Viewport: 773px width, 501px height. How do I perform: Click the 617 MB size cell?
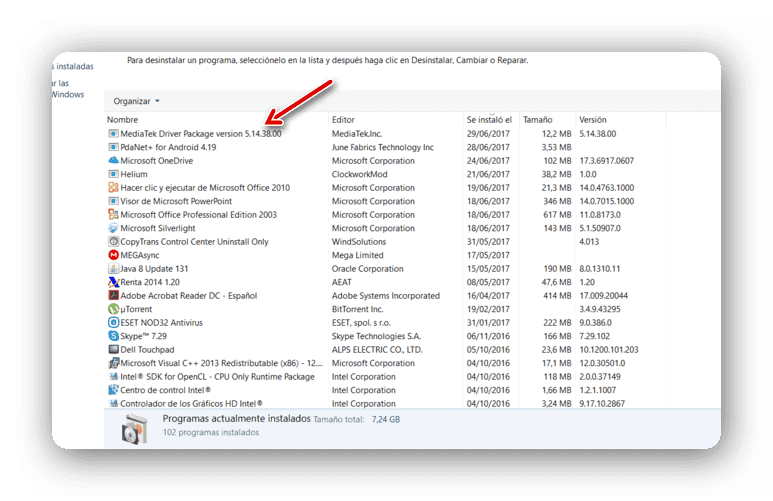pos(557,215)
